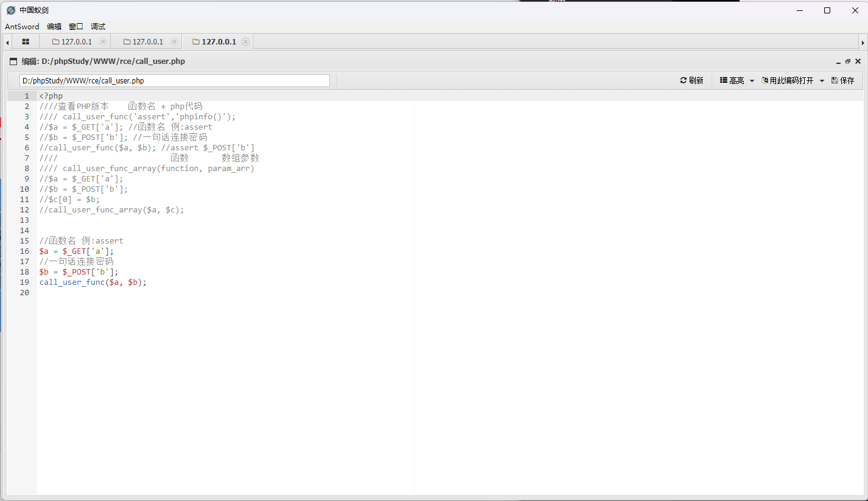Close the active bold 127.0.0.1 tab

(x=245, y=42)
